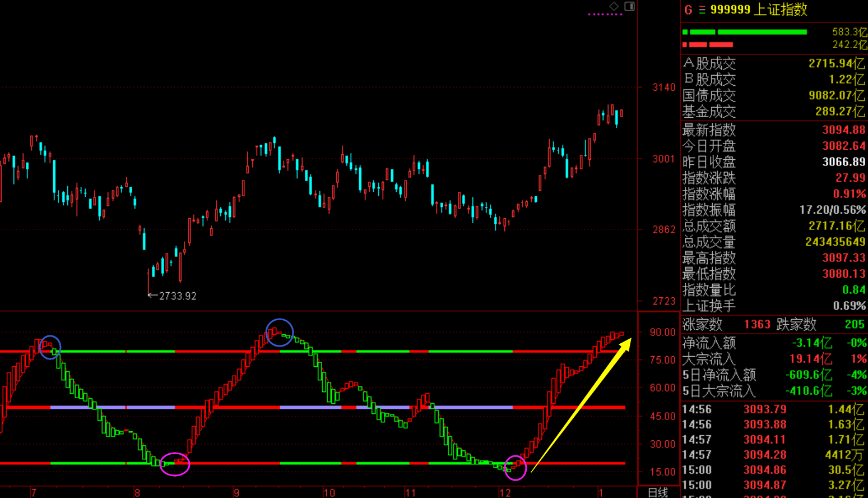Click the 指数量比 value 0.84
The image size is (868, 498).
coord(854,290)
